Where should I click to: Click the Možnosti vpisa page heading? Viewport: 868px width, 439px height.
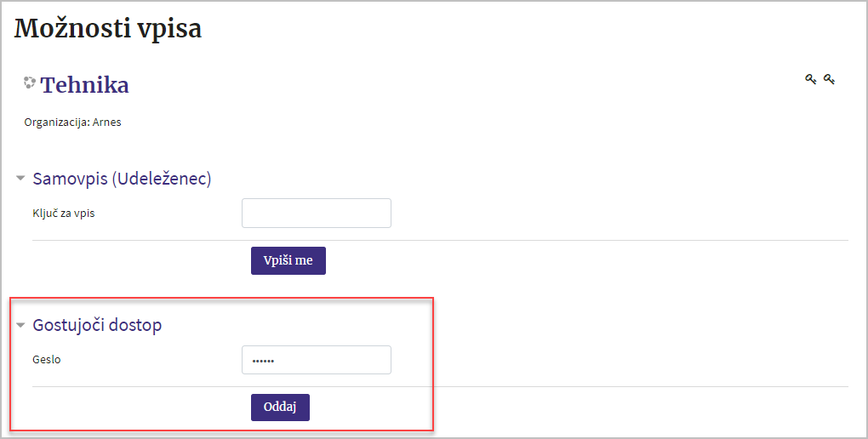point(108,29)
